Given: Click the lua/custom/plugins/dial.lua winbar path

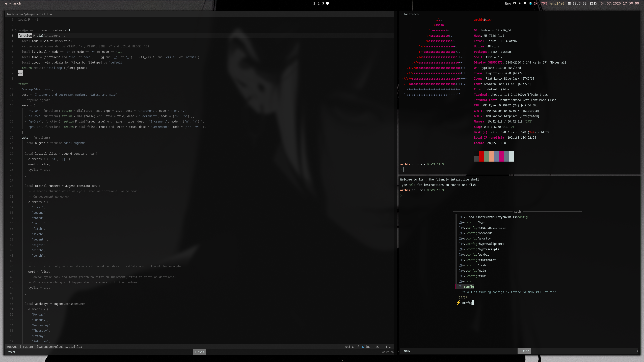Looking at the screenshot, I should (29, 14).
